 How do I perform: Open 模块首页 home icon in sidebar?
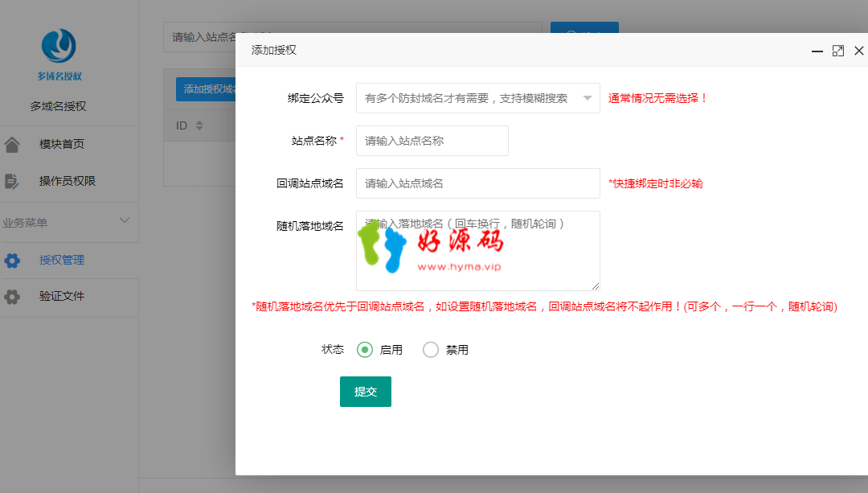[x=11, y=145]
